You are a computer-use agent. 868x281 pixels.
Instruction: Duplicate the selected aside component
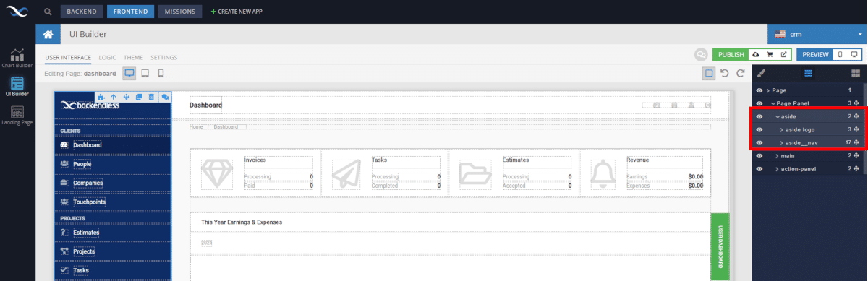pos(139,97)
